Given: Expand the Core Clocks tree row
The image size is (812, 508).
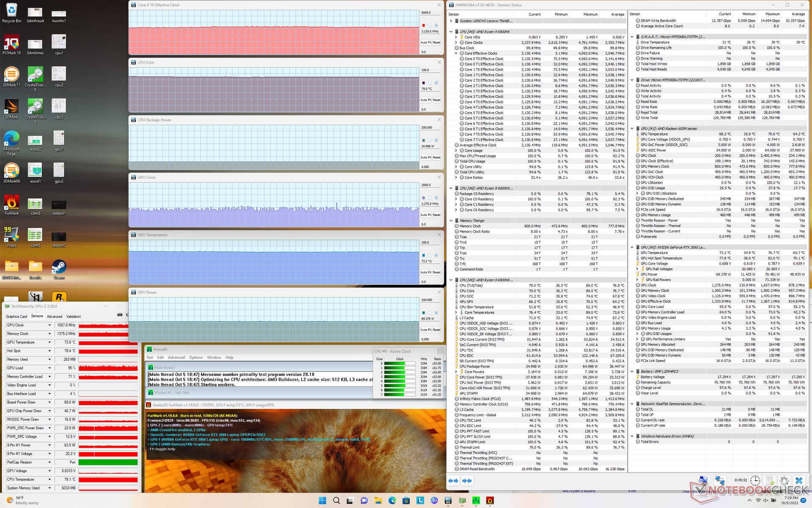Looking at the screenshot, I should coord(456,43).
